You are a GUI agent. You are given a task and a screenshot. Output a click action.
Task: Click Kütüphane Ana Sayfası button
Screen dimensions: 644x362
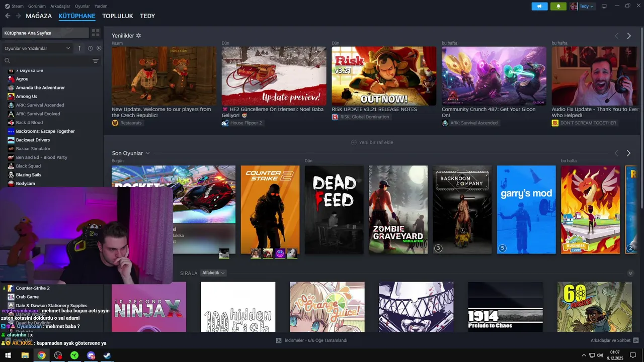click(x=44, y=33)
